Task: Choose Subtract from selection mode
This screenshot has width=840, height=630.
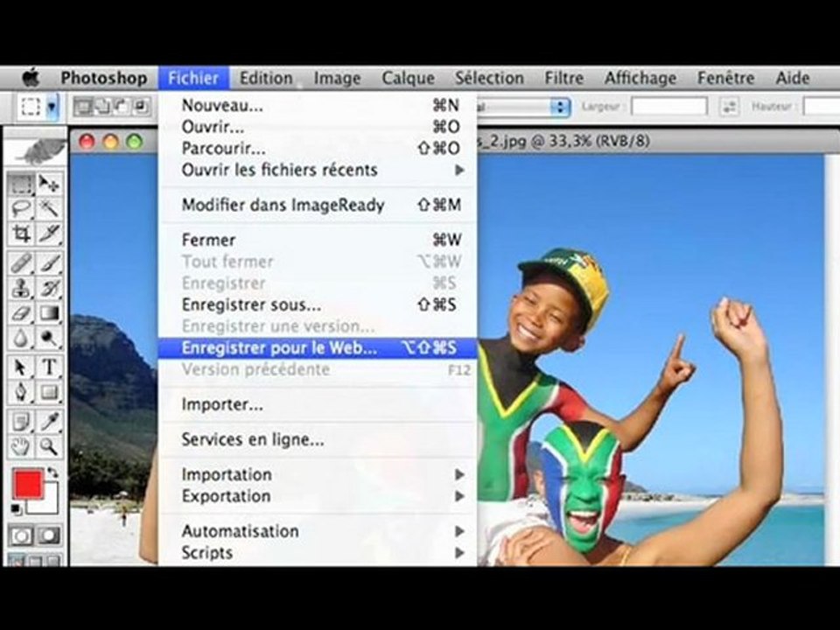Action: pos(122,107)
